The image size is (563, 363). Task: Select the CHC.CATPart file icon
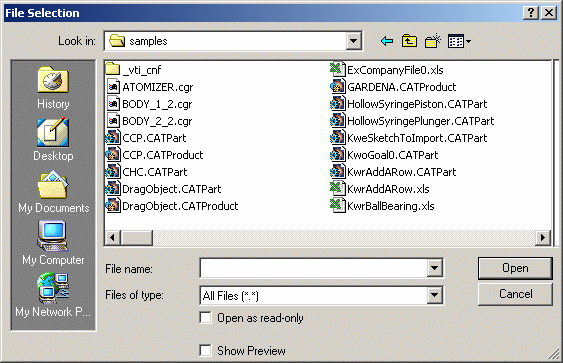[x=113, y=172]
